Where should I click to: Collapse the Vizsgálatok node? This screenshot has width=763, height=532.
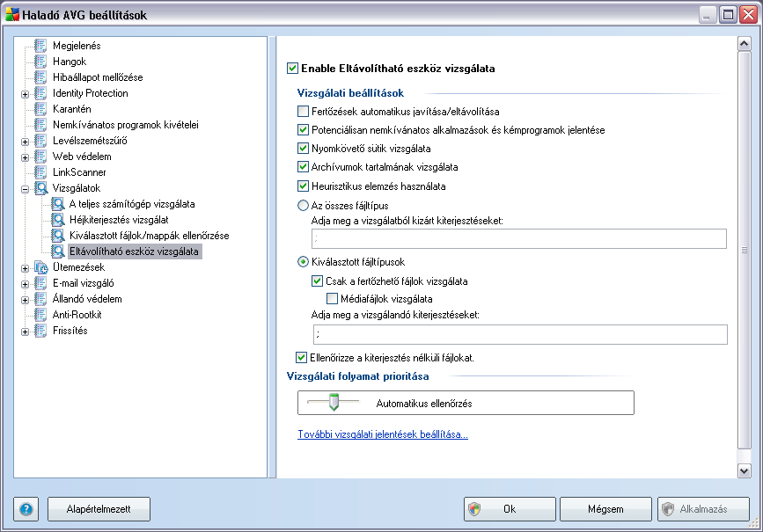26,189
